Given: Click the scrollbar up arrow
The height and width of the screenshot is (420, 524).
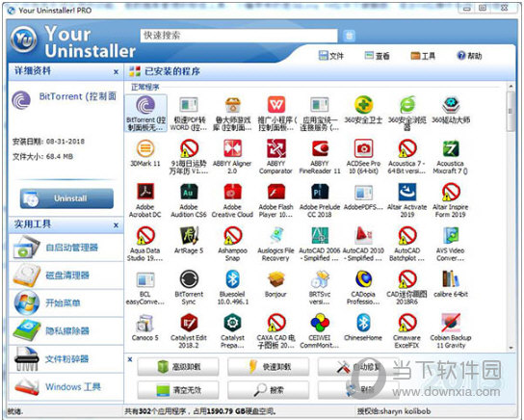Looking at the screenshot, I should pos(511,87).
